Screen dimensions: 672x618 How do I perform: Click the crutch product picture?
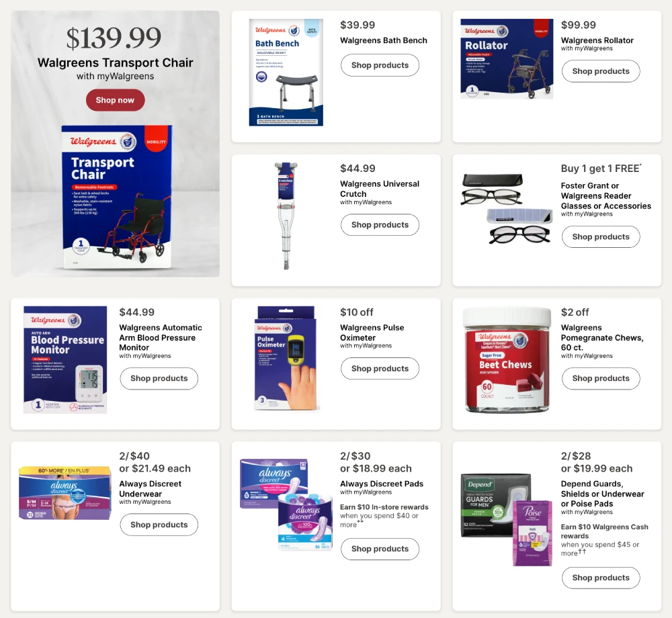[286, 216]
